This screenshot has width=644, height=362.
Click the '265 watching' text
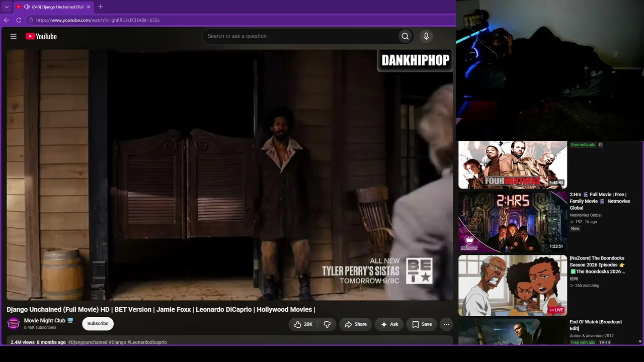click(587, 286)
